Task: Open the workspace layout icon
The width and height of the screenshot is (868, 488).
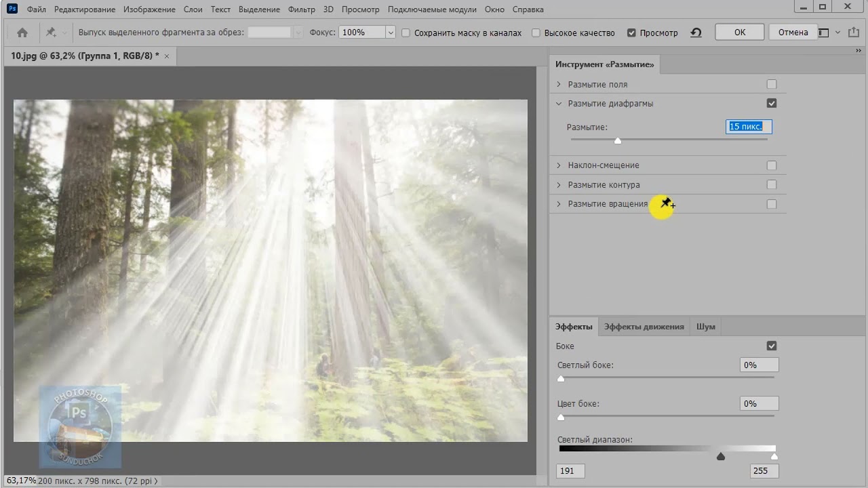Action: 823,33
